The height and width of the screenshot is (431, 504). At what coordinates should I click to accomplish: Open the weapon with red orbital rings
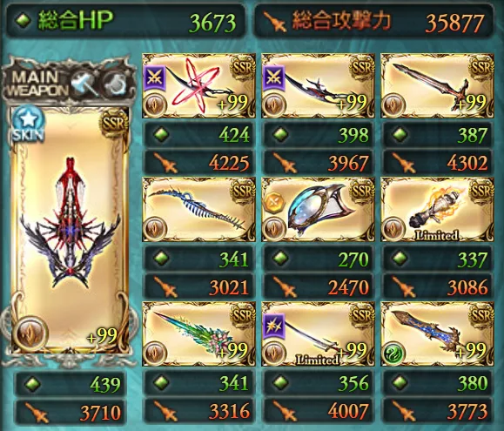199,85
